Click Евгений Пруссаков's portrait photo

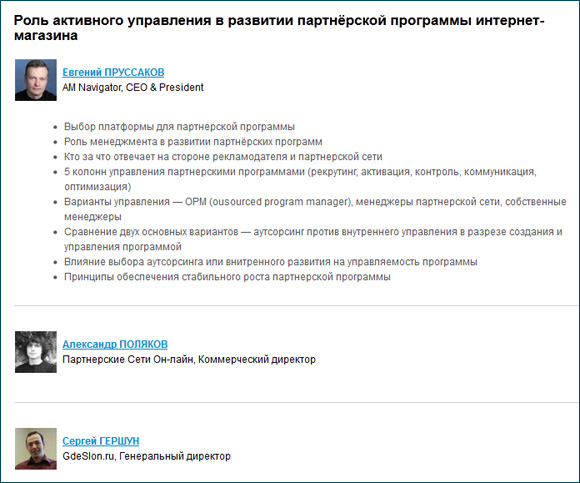(36, 80)
